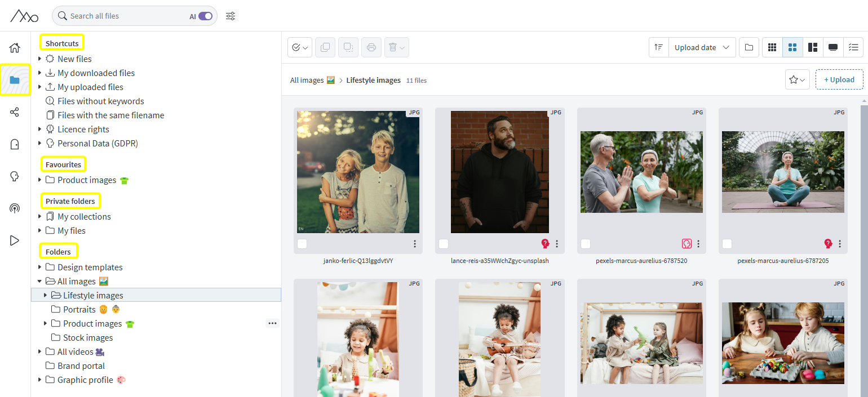Viewport: 868px width, 397px height.
Task: Switch to large tile grid view
Action: [x=792, y=48]
